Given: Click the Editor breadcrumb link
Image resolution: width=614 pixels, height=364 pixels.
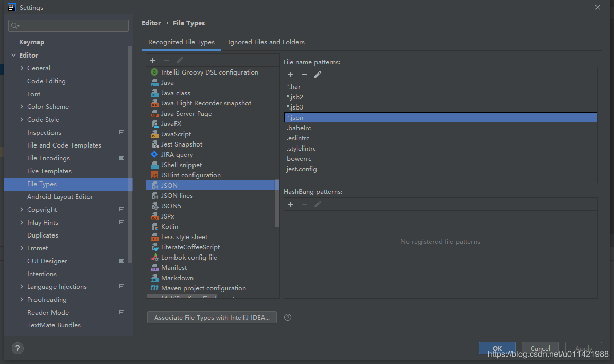Looking at the screenshot, I should pos(151,23).
